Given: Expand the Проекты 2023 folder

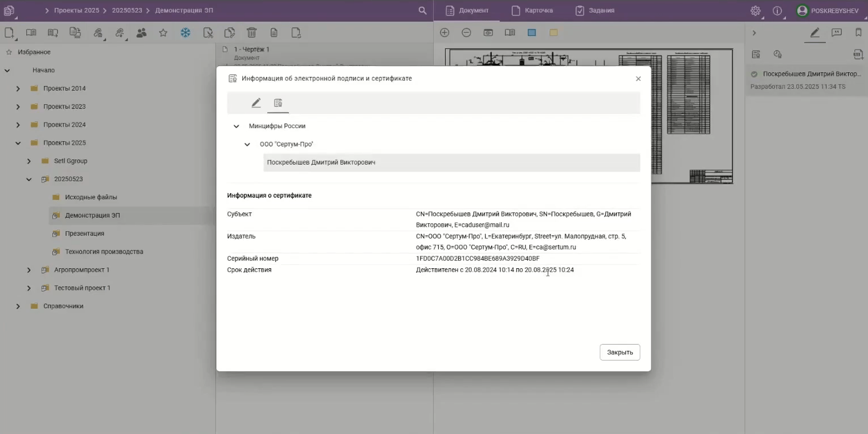Looking at the screenshot, I should 18,107.
